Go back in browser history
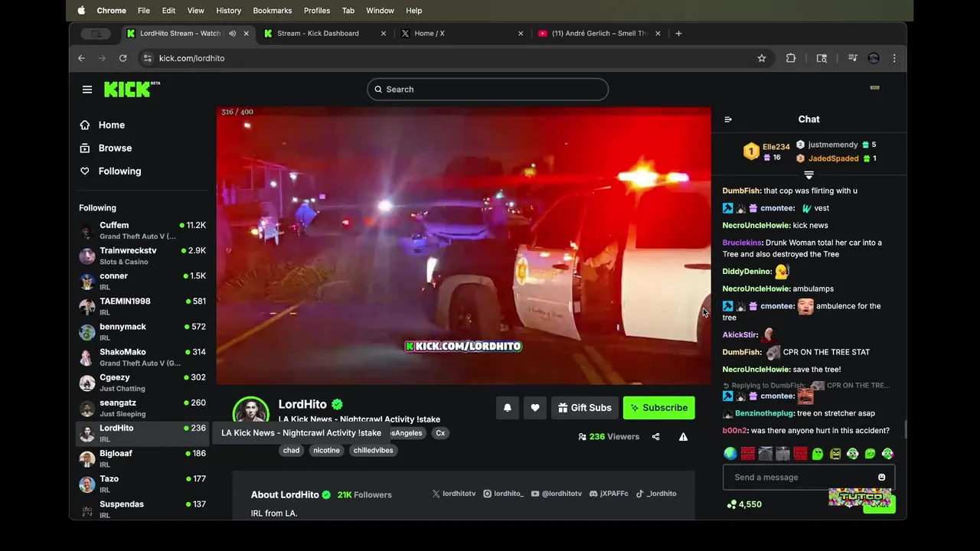The width and height of the screenshot is (980, 551). (x=82, y=58)
